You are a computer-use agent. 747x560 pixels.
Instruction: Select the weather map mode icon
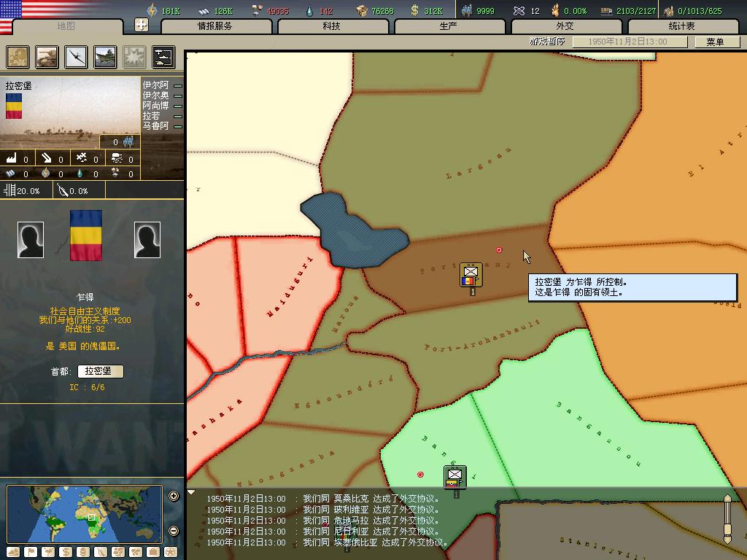(48, 552)
